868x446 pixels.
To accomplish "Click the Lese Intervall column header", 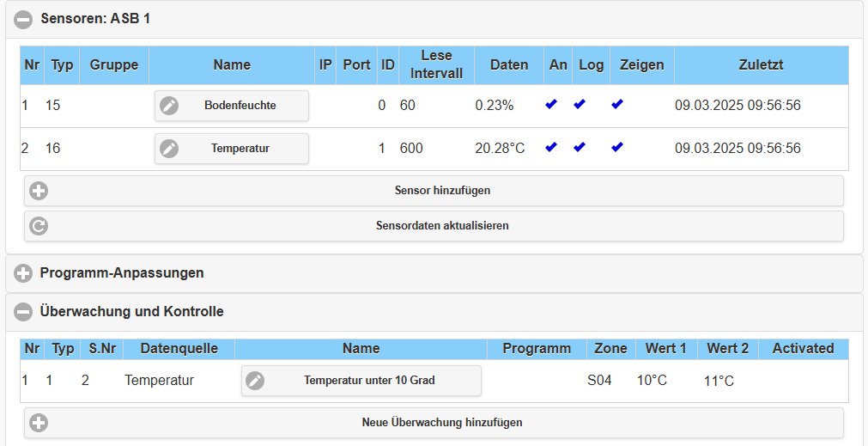I will point(436,64).
